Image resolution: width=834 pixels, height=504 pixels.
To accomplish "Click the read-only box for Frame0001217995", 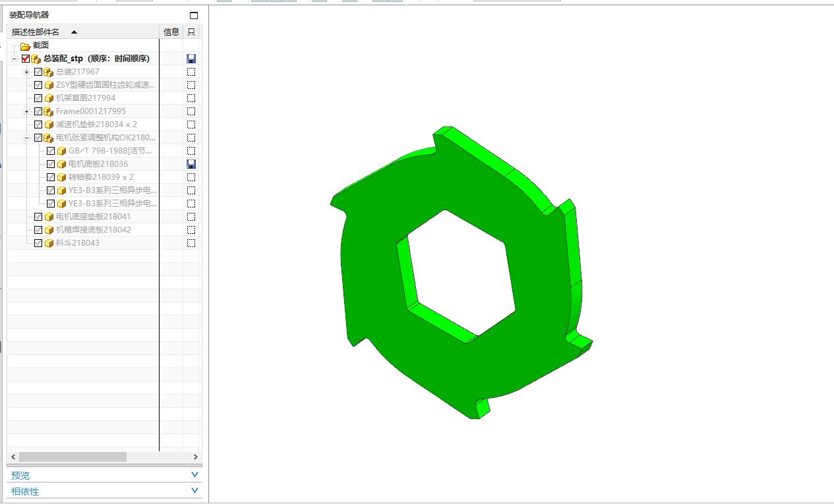I will 191,111.
